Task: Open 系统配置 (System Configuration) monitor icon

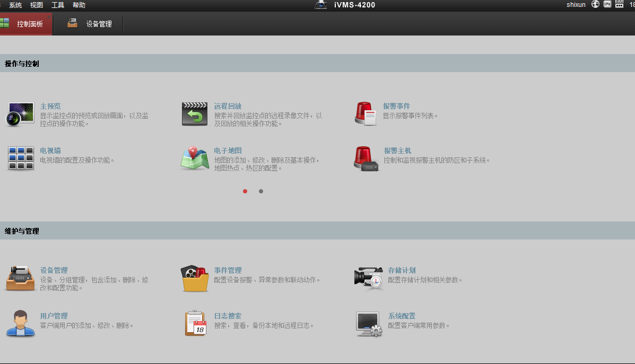Action: [x=368, y=323]
